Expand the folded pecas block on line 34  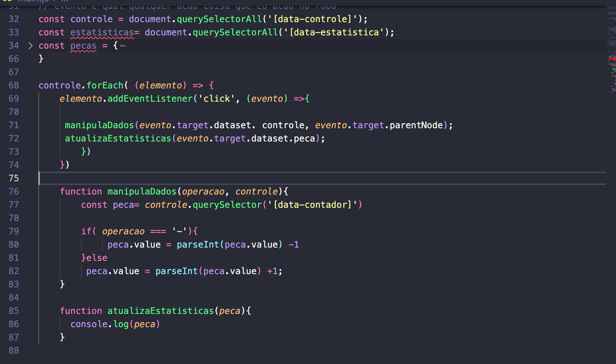(31, 46)
